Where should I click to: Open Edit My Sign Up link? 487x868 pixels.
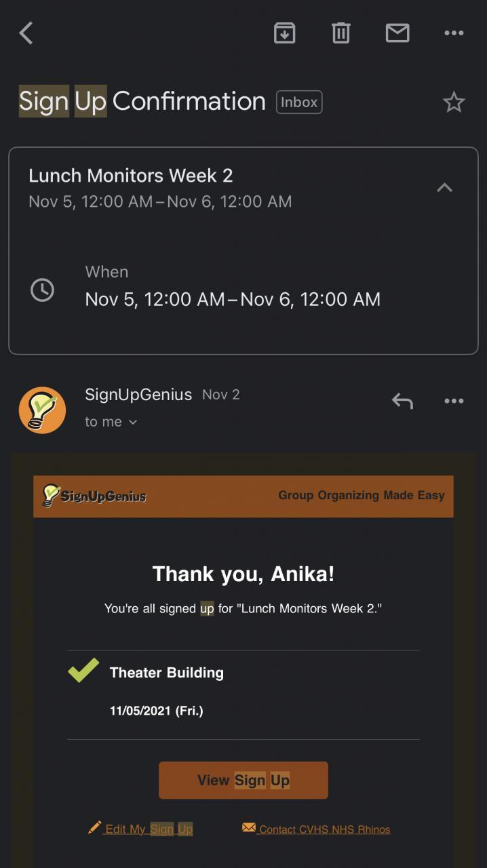[141, 829]
